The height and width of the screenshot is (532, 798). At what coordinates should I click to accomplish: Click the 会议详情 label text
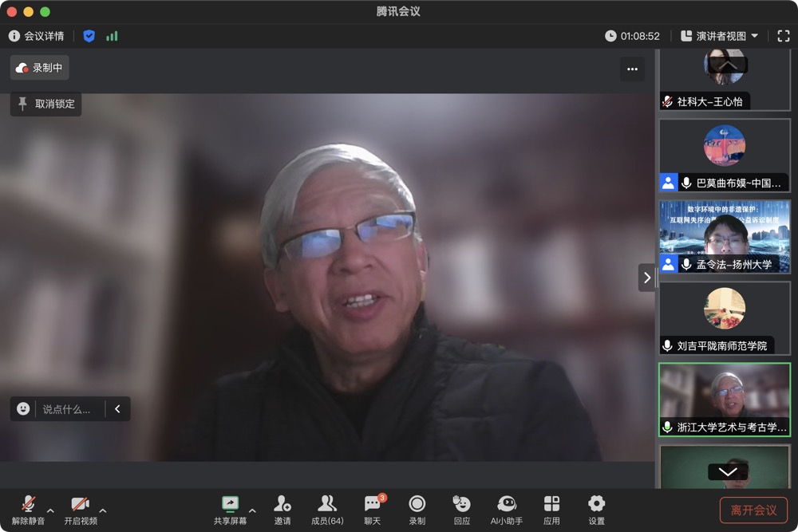(44, 36)
